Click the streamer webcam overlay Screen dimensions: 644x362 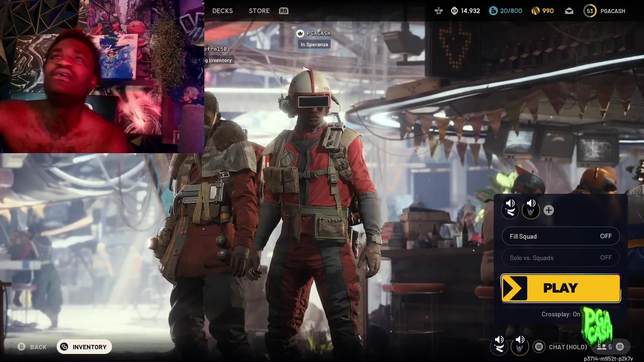(102, 76)
